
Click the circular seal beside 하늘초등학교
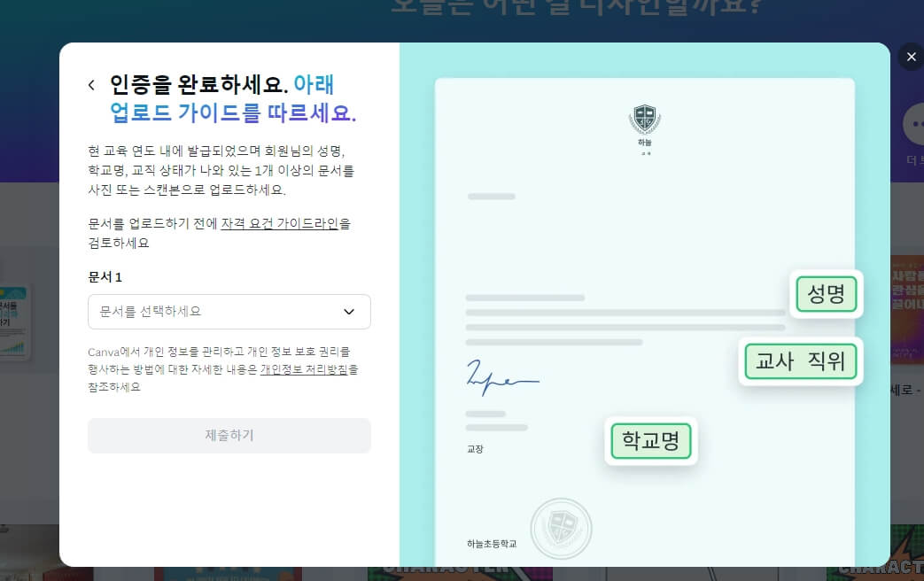point(561,528)
